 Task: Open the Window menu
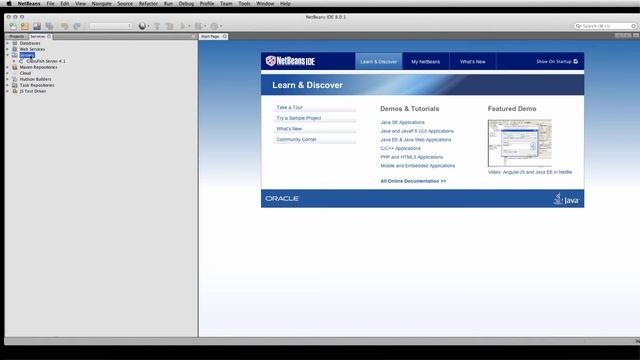tap(265, 3)
